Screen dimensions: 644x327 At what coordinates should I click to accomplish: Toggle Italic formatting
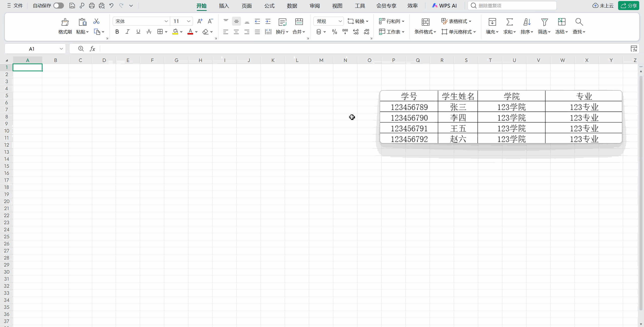[x=128, y=32]
